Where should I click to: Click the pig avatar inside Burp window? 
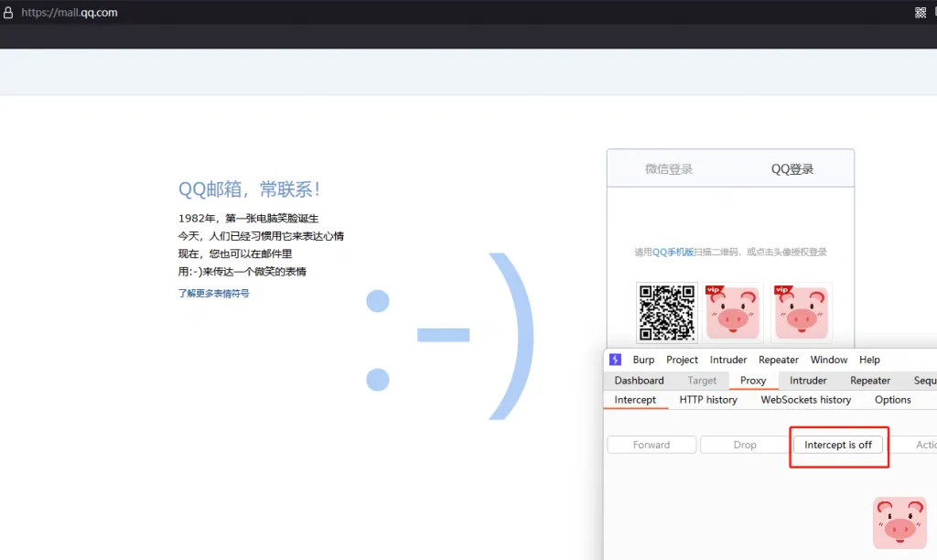(x=899, y=523)
